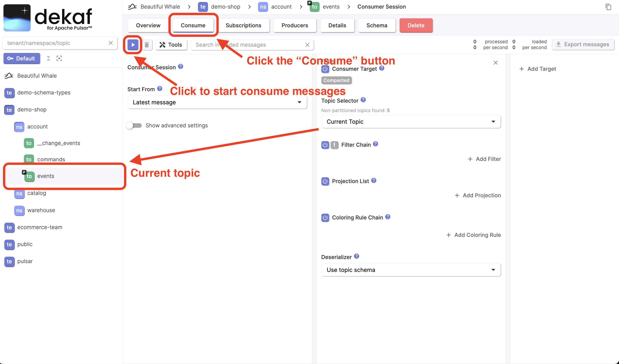
Task: Open public tenant in sidebar
Action: [25, 244]
